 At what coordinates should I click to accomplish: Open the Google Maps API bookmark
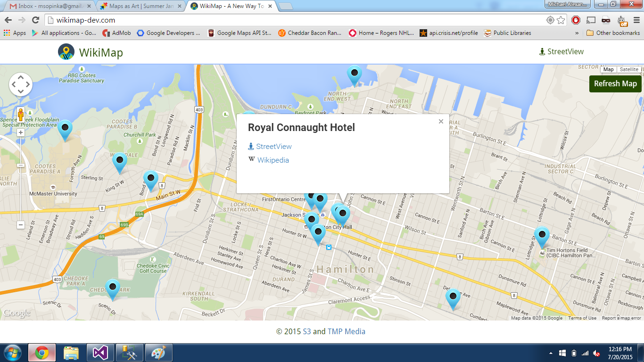click(x=240, y=33)
